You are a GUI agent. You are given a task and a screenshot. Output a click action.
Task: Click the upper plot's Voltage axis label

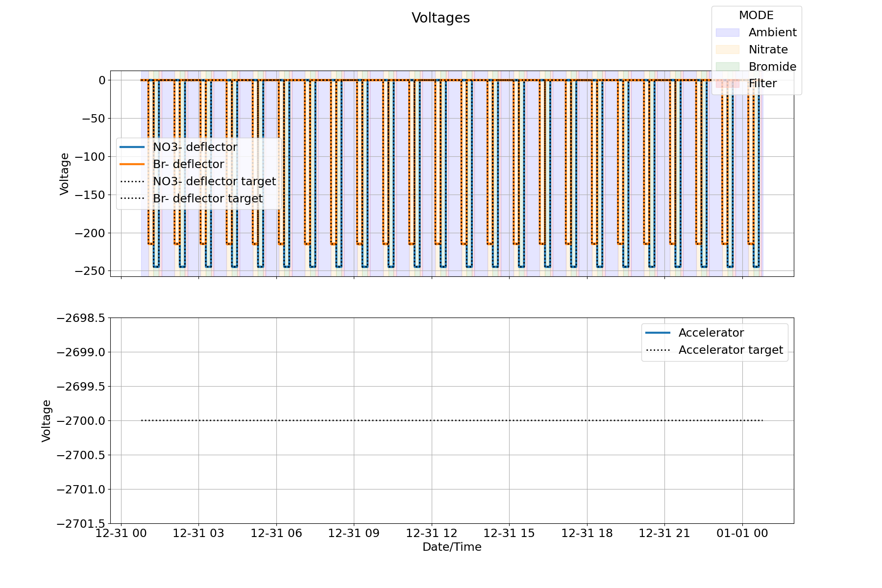click(x=65, y=174)
